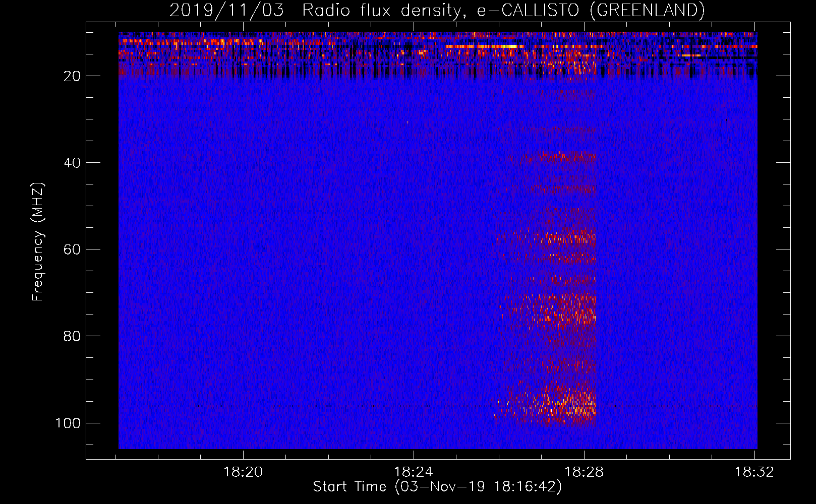The image size is (816, 504).
Task: Click the 60 MHz frequency tick label
Action: click(72, 249)
